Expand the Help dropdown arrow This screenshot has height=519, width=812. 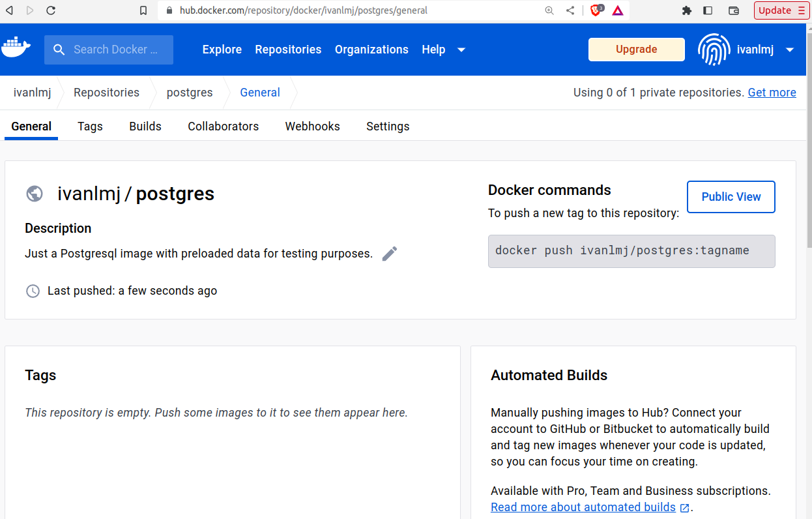point(461,50)
